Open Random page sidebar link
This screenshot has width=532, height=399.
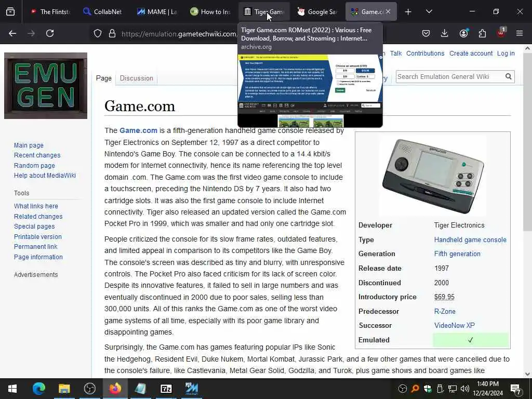point(34,166)
